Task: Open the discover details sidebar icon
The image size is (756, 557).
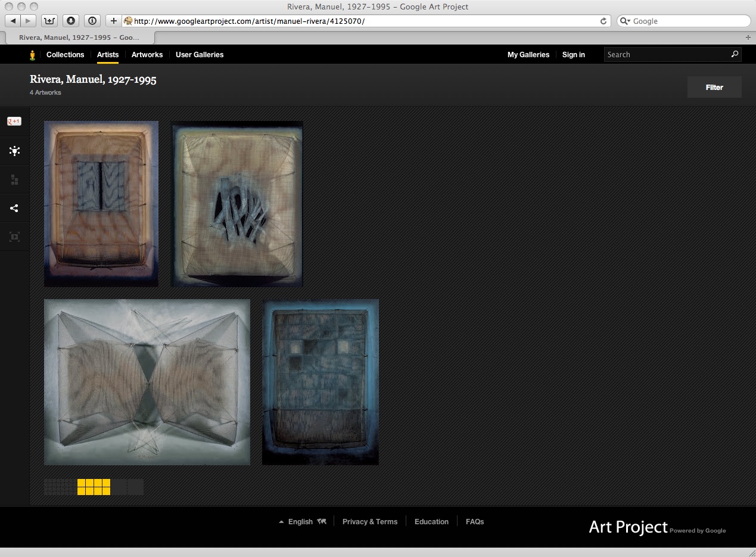Action: (x=14, y=151)
